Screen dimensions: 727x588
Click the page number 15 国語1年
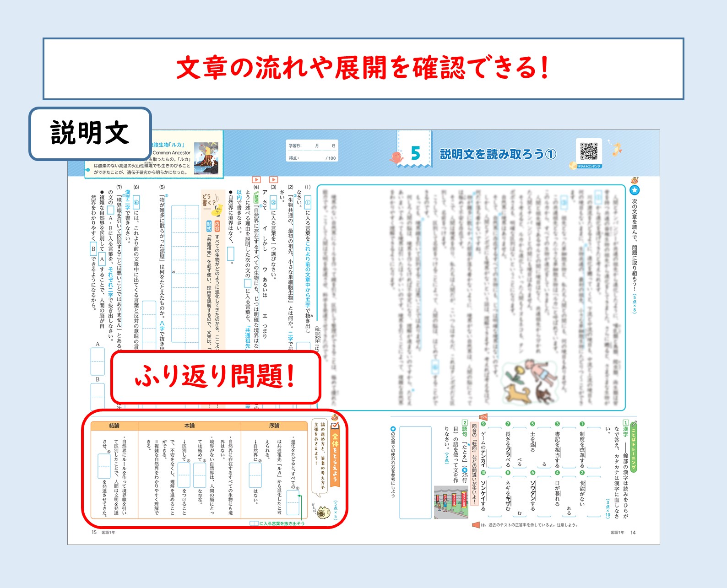pos(103,533)
